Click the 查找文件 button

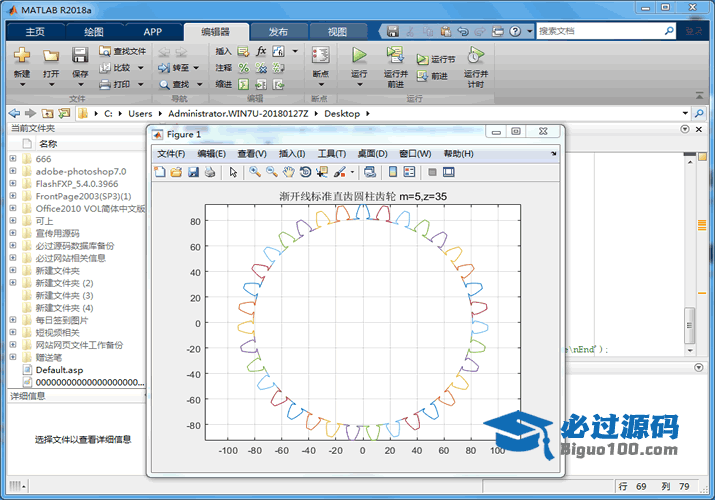point(123,51)
